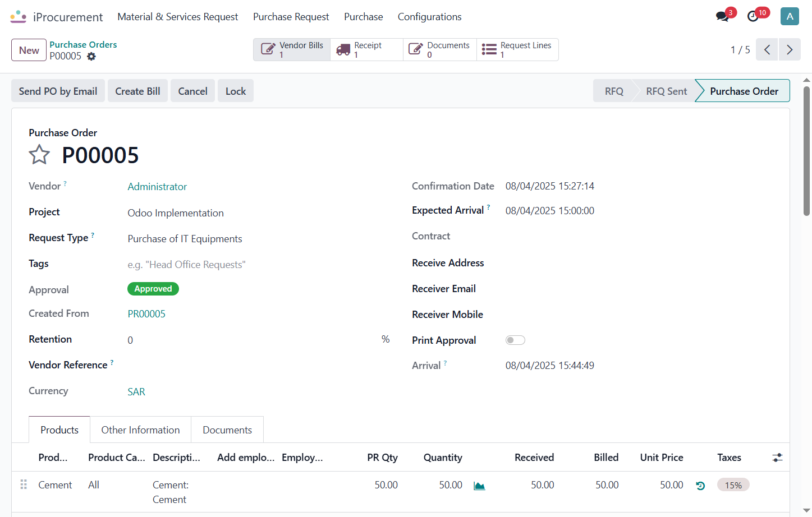This screenshot has height=517, width=812.
Task: Open the optional columns settings icon
Action: tap(777, 458)
